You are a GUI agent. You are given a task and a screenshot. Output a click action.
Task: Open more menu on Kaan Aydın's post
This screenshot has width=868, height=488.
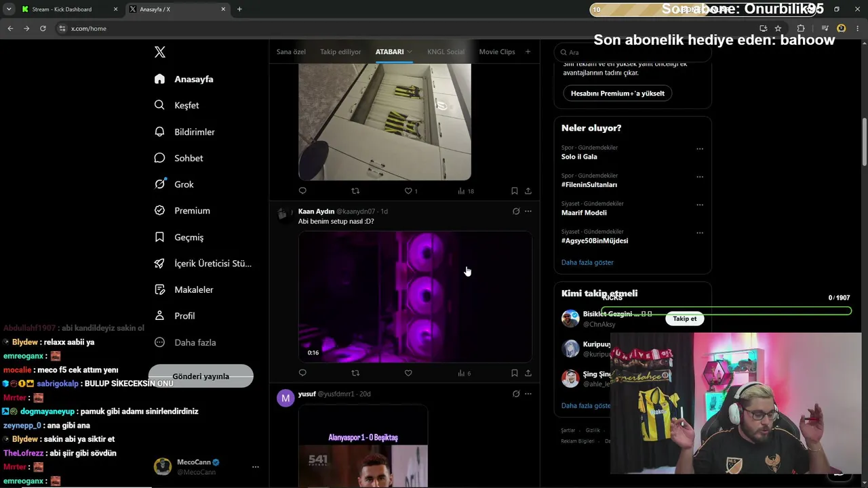pyautogui.click(x=528, y=211)
